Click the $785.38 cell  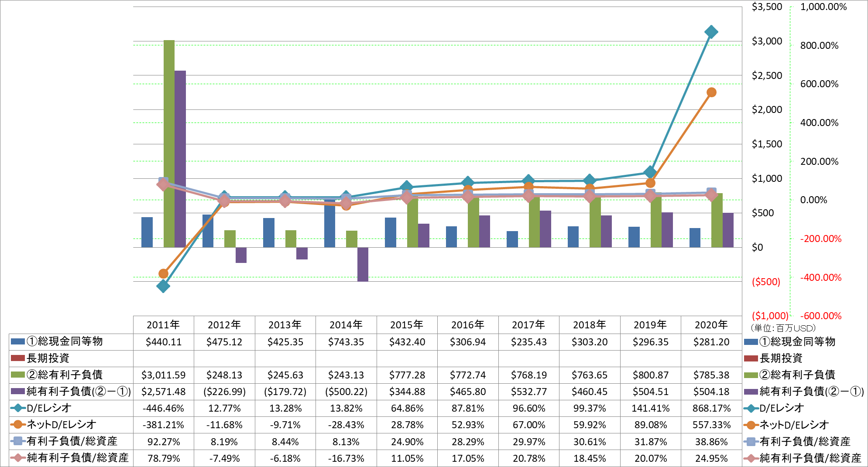tap(711, 375)
